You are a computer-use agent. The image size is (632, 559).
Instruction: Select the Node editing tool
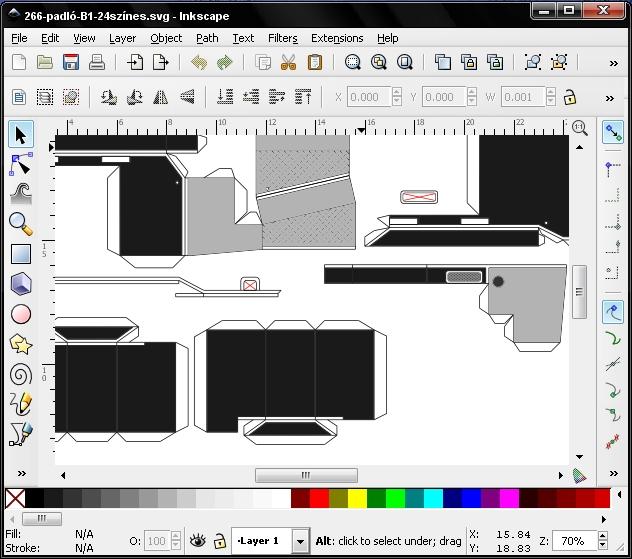(20, 164)
